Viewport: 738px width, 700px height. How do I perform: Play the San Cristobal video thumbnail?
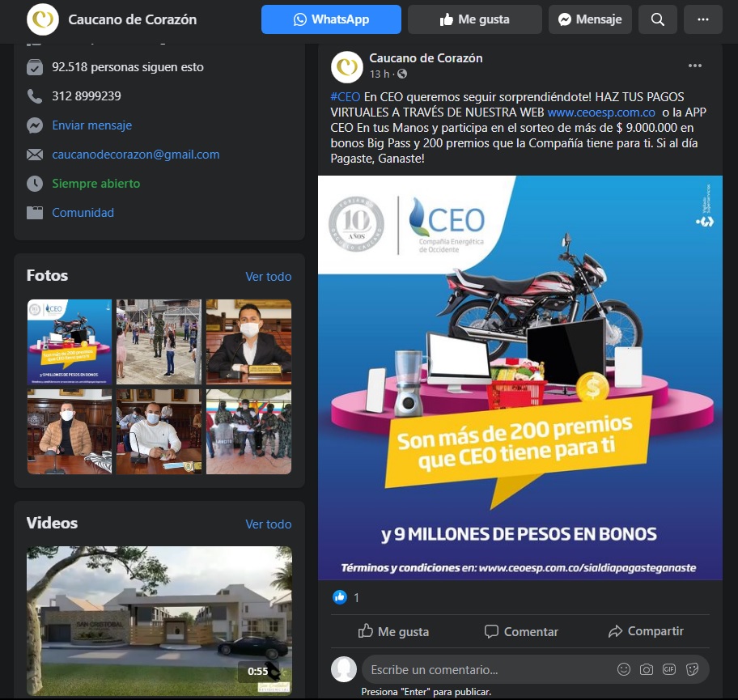[x=159, y=621]
